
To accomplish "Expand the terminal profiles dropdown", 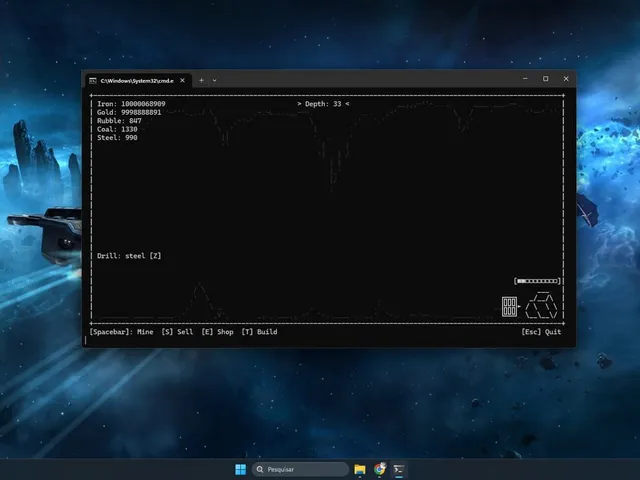I will [215, 80].
